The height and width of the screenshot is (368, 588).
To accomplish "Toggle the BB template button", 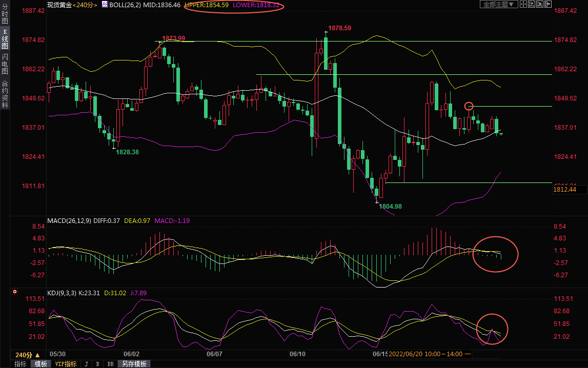I will tap(110, 364).
